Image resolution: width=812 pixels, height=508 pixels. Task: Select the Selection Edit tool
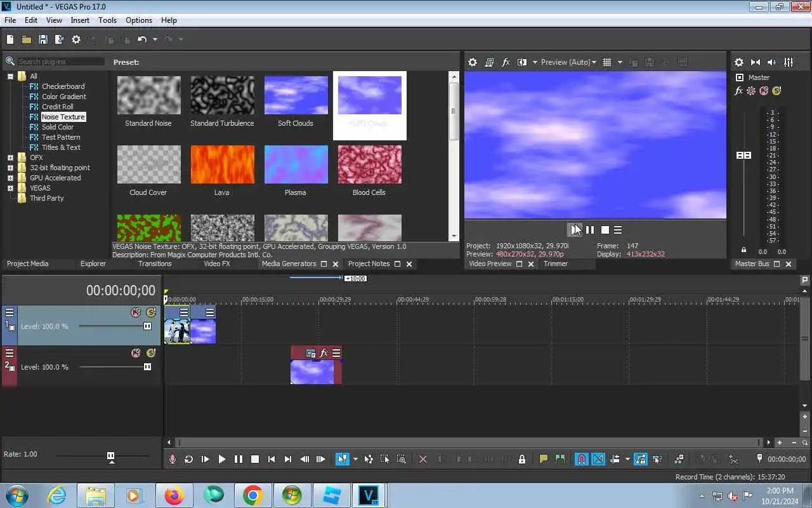click(385, 459)
